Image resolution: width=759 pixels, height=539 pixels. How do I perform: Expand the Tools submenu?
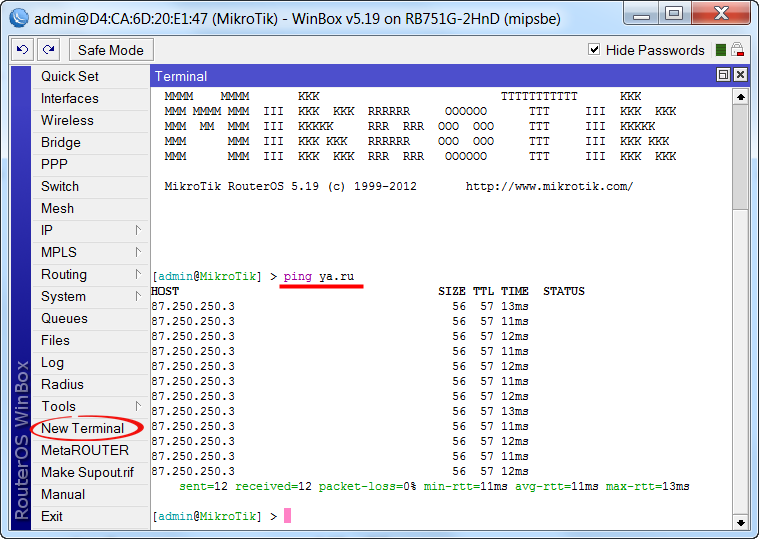(x=90, y=406)
